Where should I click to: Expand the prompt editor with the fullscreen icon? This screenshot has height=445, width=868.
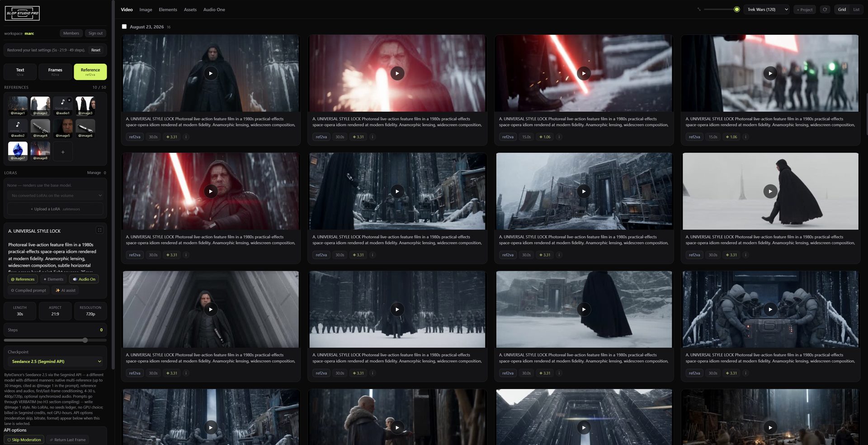pos(99,230)
